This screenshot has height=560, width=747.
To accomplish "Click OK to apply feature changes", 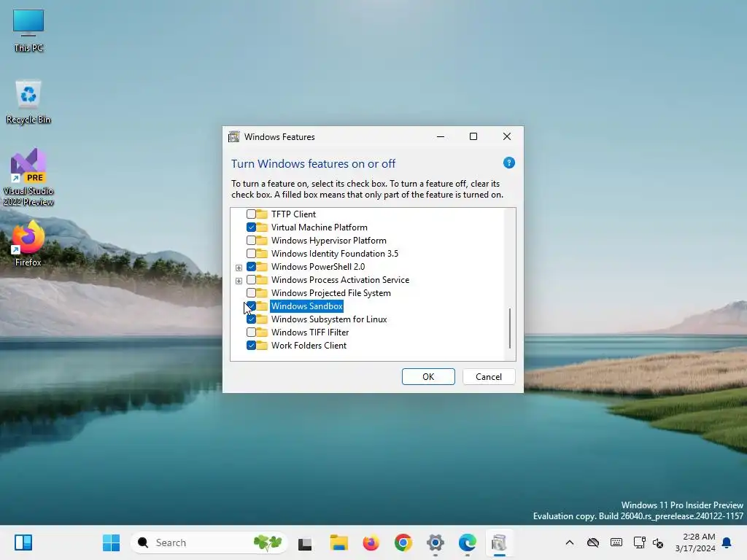I will coord(428,377).
